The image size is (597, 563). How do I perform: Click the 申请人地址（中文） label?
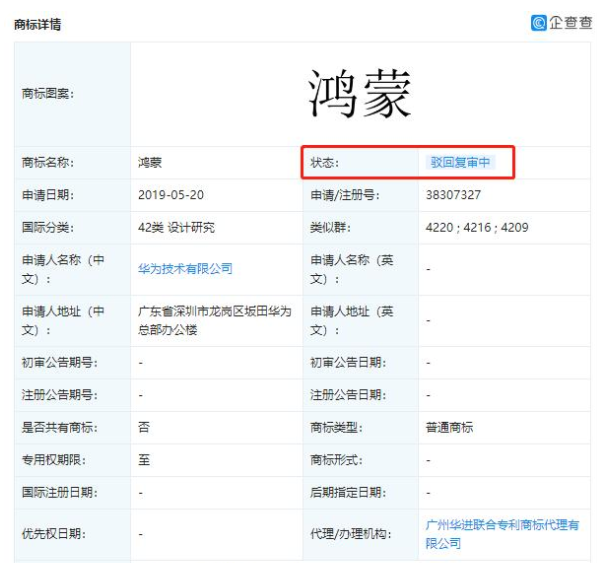[63, 321]
